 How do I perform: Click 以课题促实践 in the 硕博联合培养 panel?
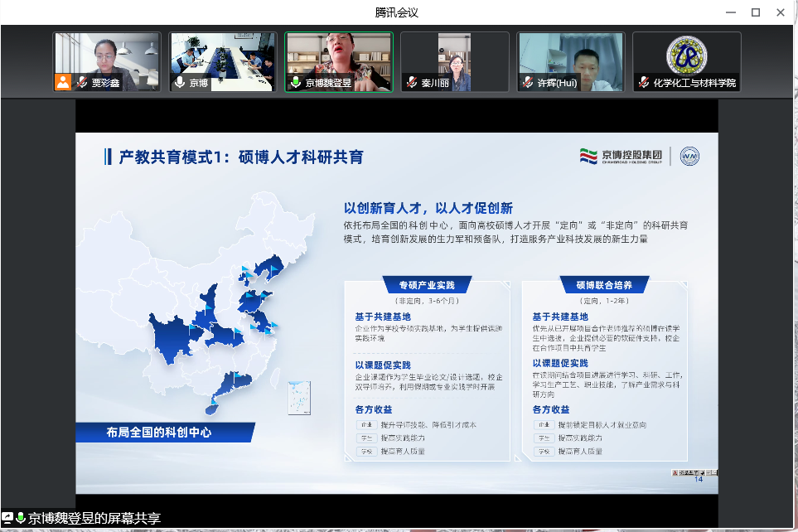click(560, 363)
